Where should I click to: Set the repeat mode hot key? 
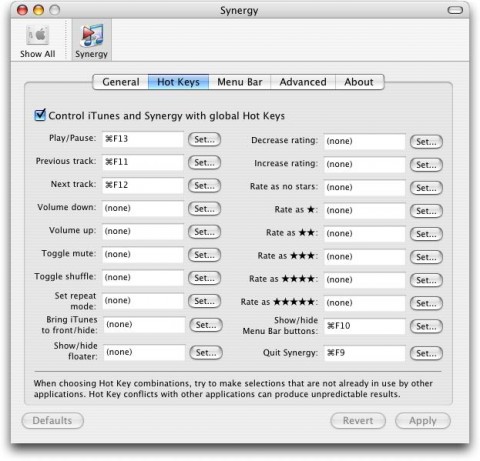tap(204, 301)
